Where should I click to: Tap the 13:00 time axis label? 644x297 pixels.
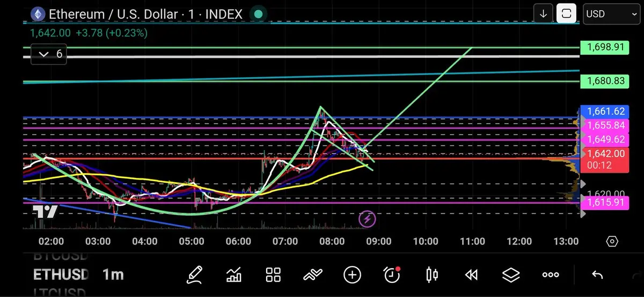(566, 241)
